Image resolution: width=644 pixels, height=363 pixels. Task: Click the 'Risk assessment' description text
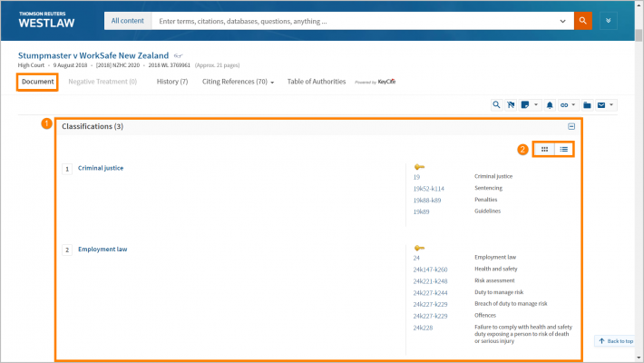(494, 280)
